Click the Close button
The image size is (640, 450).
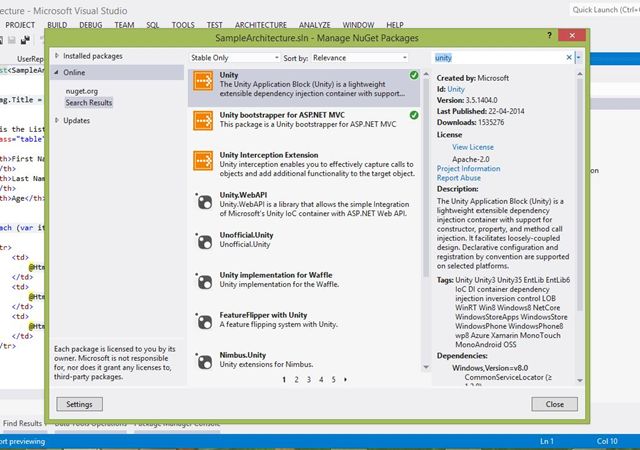(555, 404)
